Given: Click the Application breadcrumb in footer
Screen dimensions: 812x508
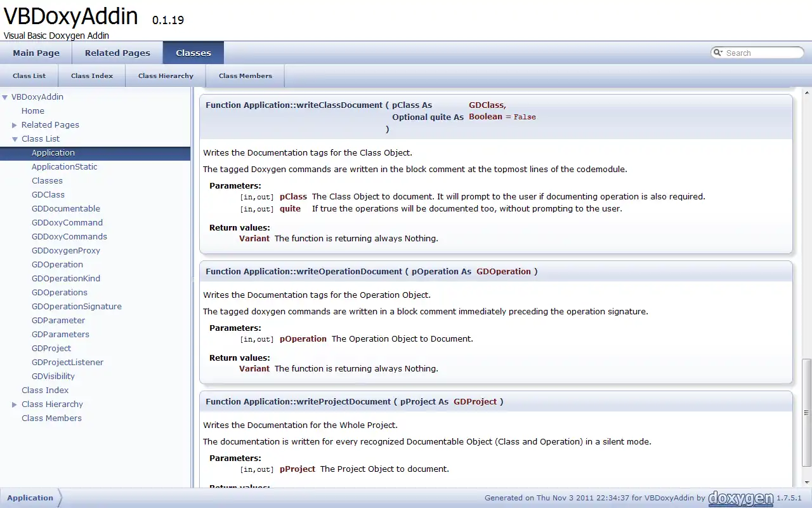Looking at the screenshot, I should coord(30,498).
